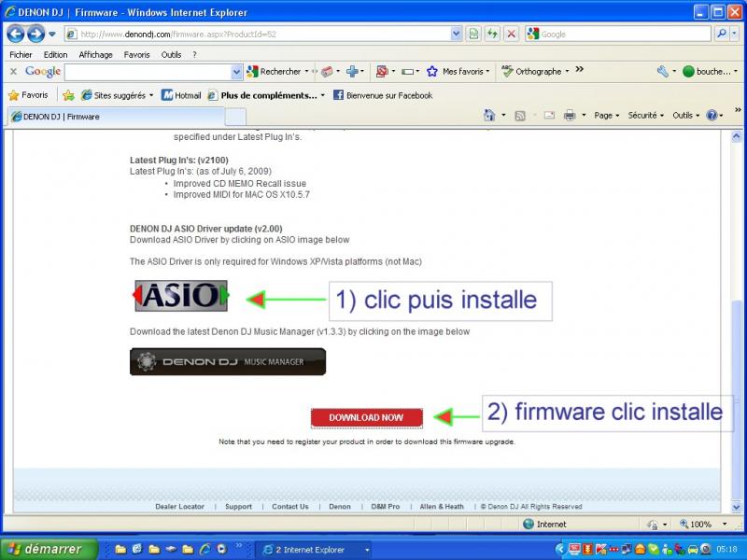
Task: Open the Page dropdown menu
Action: [607, 115]
